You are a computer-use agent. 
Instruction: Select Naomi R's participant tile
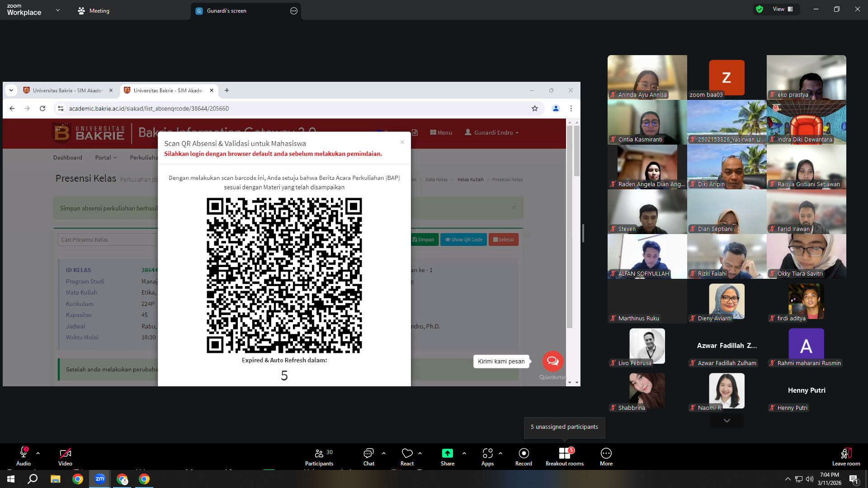pos(727,390)
